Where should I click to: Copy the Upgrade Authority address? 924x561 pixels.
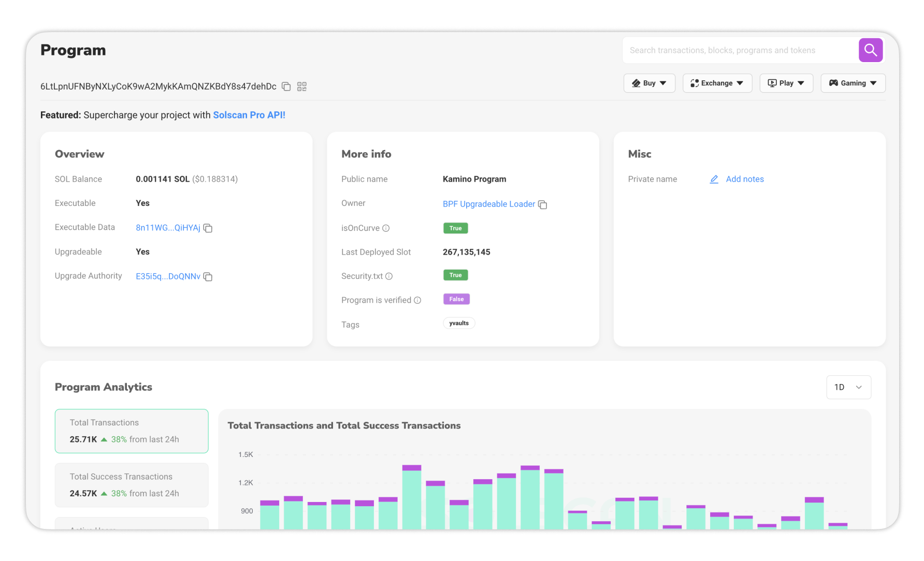point(208,277)
